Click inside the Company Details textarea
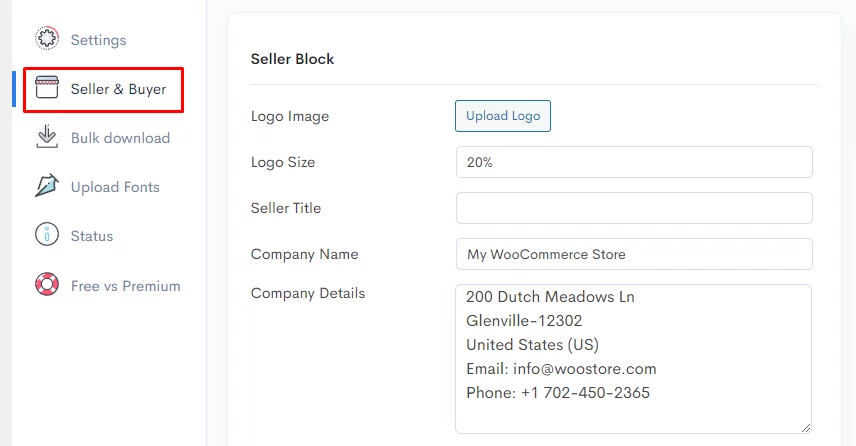Viewport: 856px width, 446px height. coord(633,359)
